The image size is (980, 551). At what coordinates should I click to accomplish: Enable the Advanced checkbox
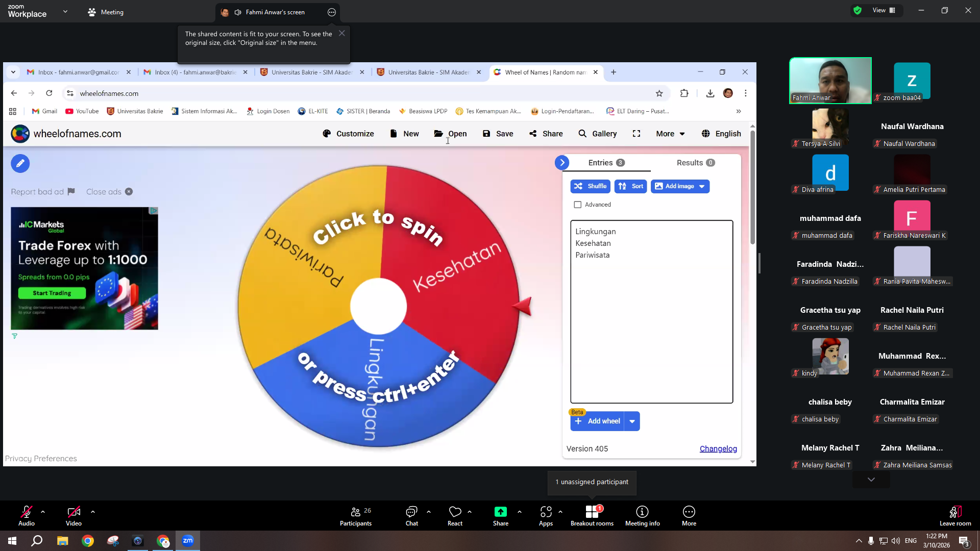pyautogui.click(x=577, y=205)
